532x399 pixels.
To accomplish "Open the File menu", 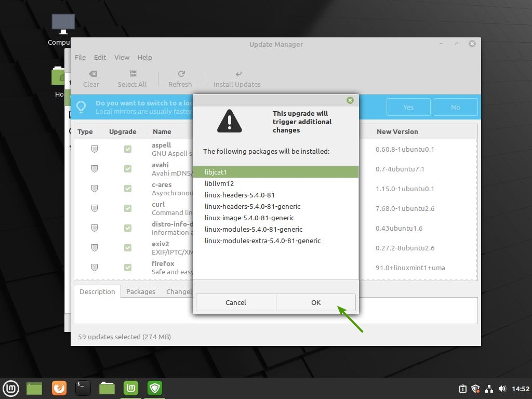I will (80, 57).
